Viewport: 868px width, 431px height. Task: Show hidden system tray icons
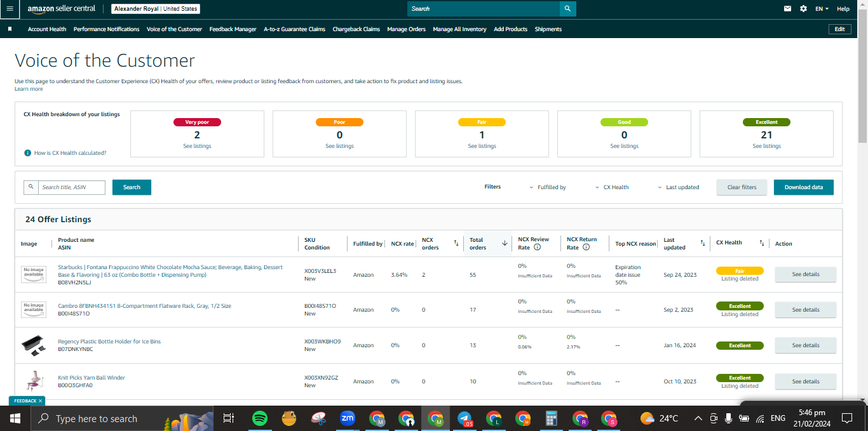(698, 418)
